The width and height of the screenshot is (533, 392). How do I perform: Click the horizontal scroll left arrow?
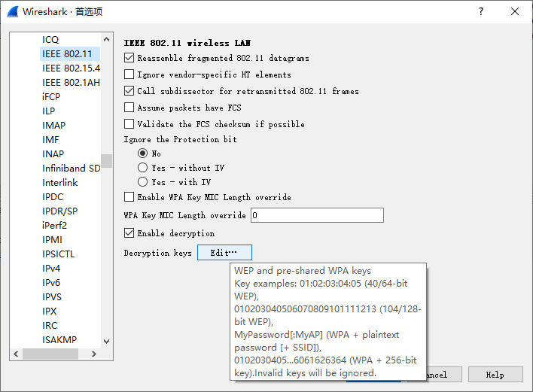pos(16,354)
